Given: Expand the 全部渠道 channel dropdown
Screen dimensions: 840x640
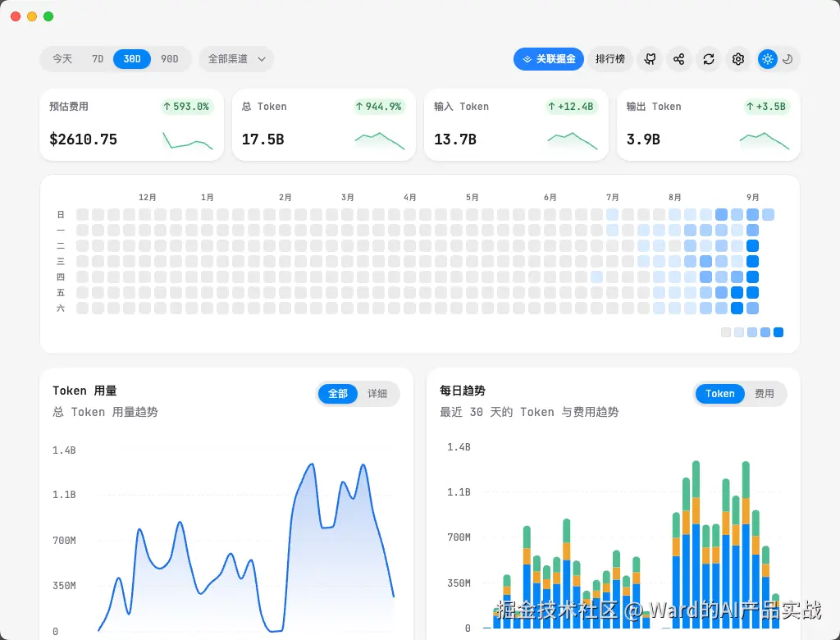Looking at the screenshot, I should click(236, 59).
